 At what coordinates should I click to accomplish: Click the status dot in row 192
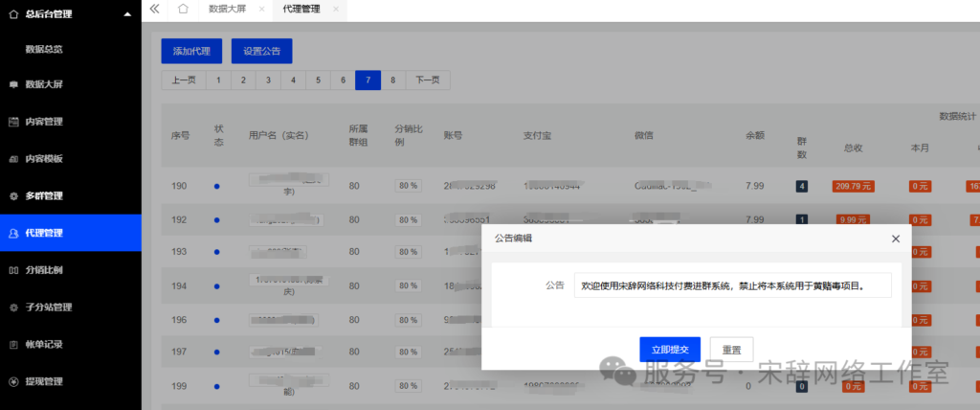pyautogui.click(x=216, y=219)
